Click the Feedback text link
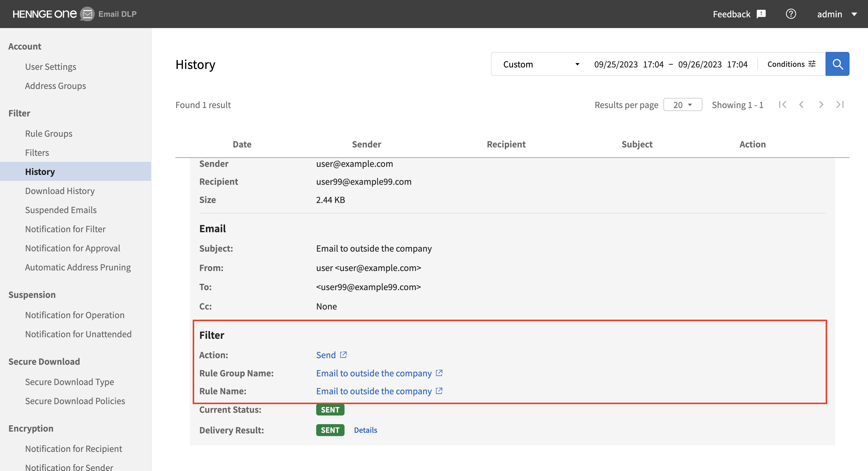Screen dimensions: 868x471 click(x=731, y=14)
